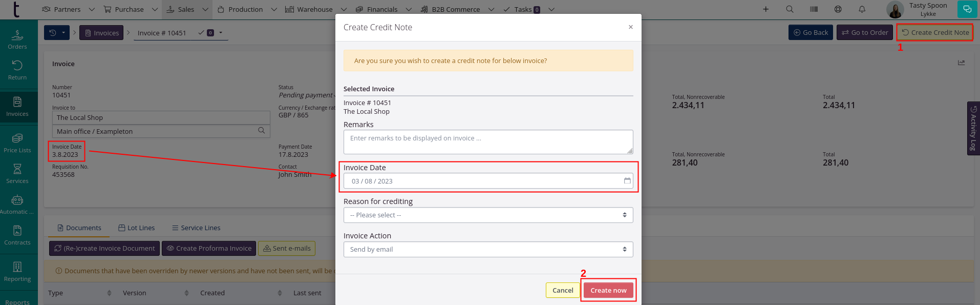Expand the Activity Log side panel
The width and height of the screenshot is (980, 305).
pyautogui.click(x=973, y=128)
